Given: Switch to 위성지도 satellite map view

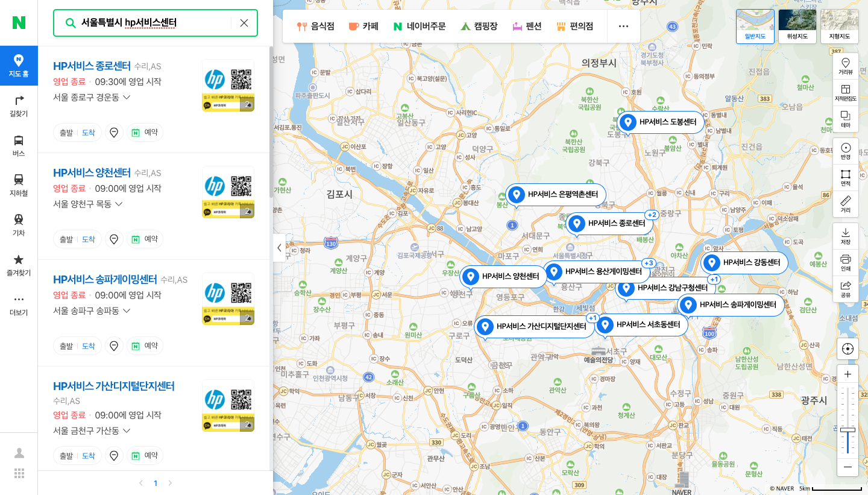Looking at the screenshot, I should pos(797,27).
